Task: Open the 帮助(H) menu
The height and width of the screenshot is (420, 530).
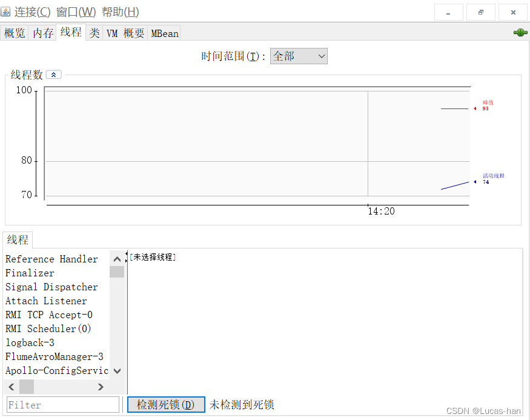Action: (121, 12)
